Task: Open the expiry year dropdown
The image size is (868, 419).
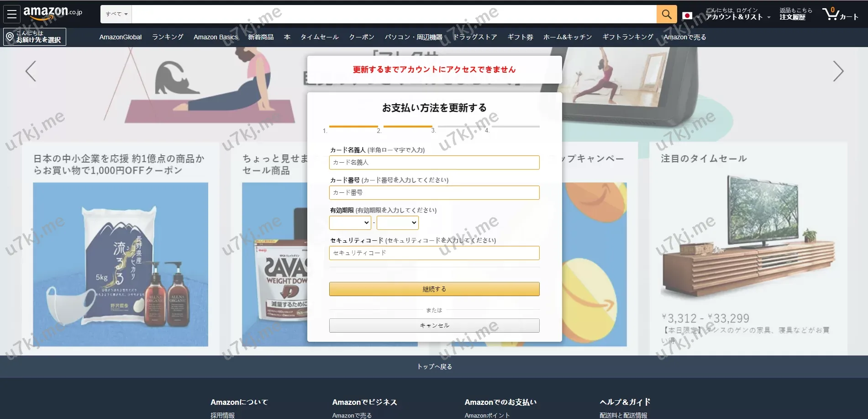Action: click(397, 223)
